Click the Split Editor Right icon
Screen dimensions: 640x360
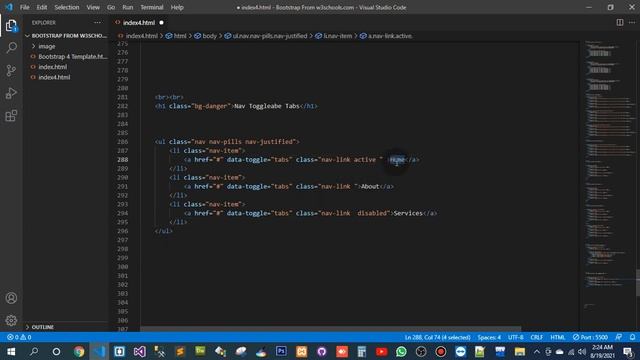(x=620, y=22)
